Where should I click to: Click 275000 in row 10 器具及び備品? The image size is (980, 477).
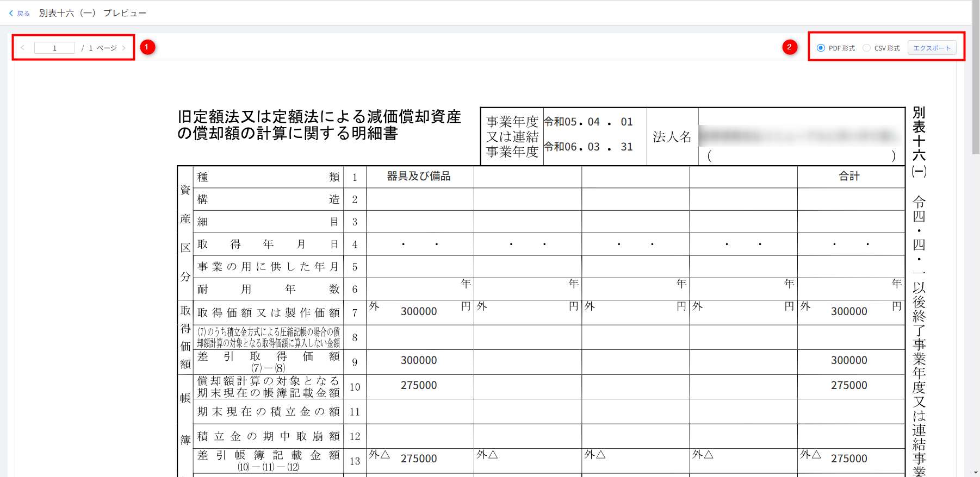click(x=419, y=385)
